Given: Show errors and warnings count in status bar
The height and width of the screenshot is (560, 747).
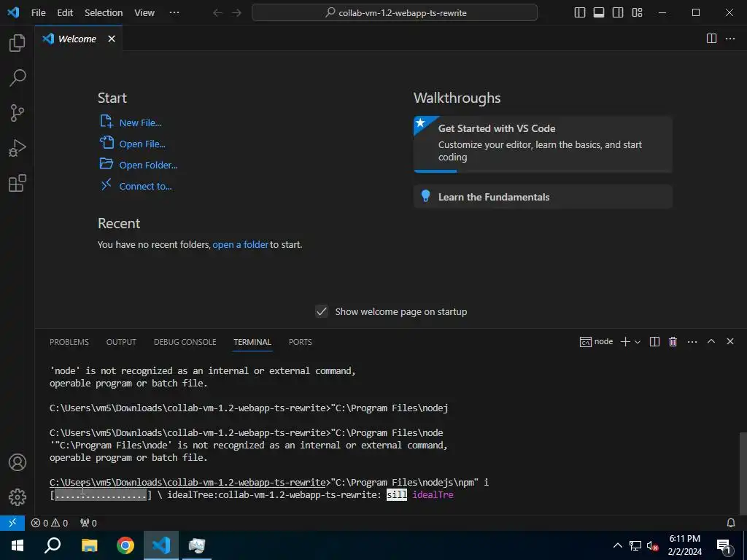Looking at the screenshot, I should 50,523.
